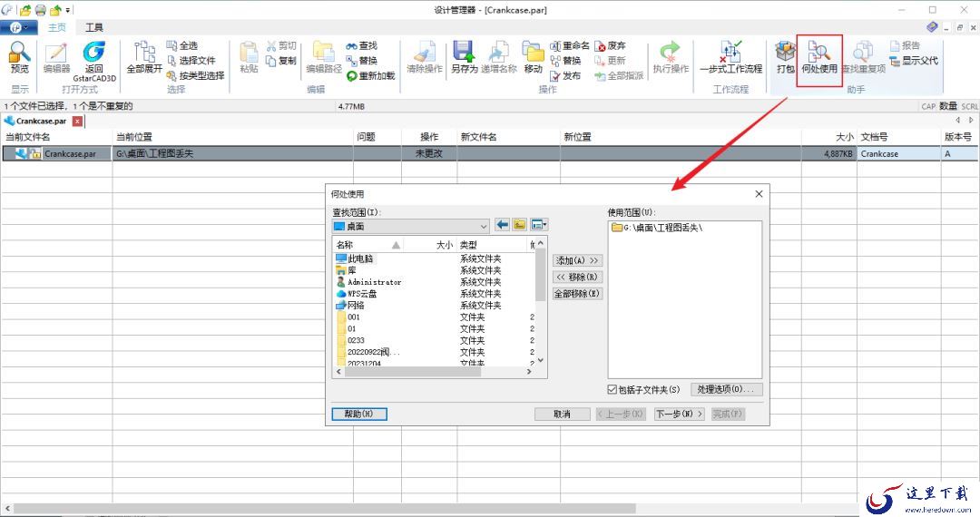Click 下一步(N) > button

tap(680, 414)
